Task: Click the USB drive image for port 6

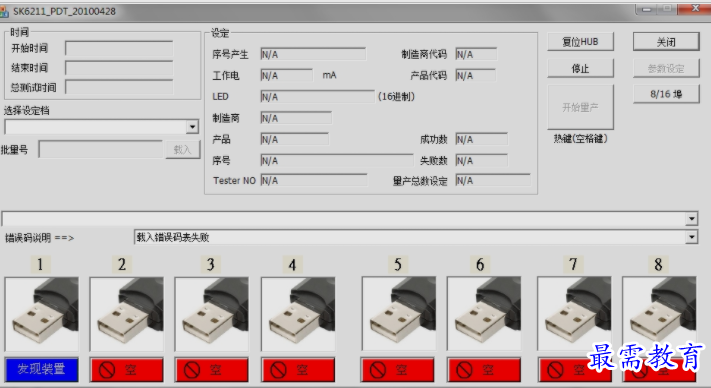Action: tap(484, 314)
